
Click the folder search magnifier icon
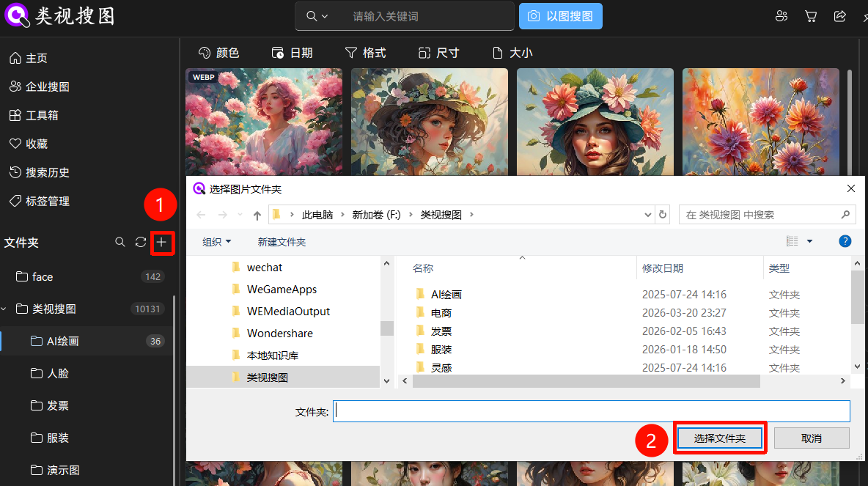119,243
